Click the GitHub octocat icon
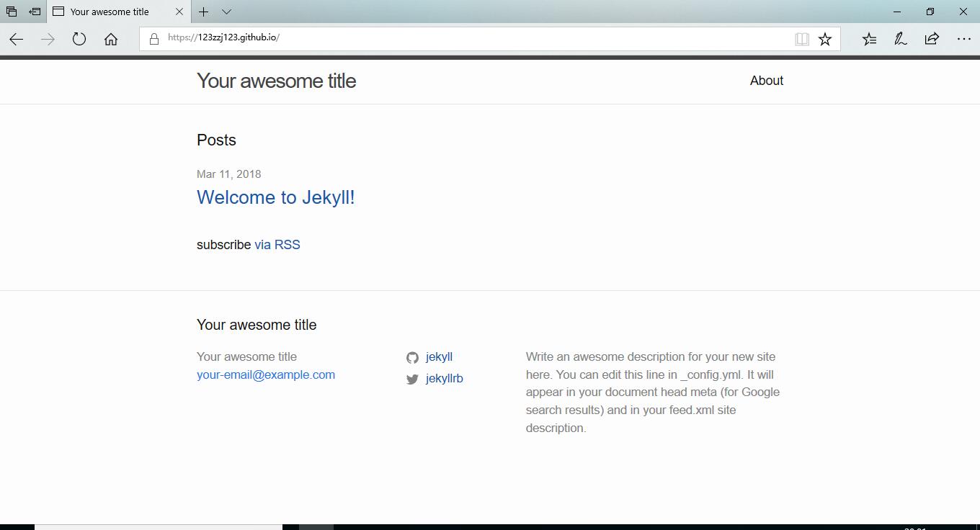 click(x=412, y=358)
